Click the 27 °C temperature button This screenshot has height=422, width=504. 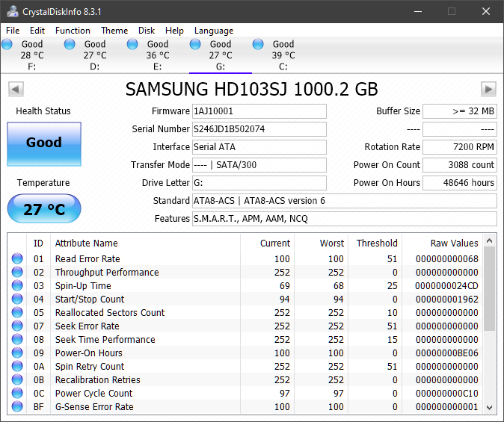[x=44, y=208]
